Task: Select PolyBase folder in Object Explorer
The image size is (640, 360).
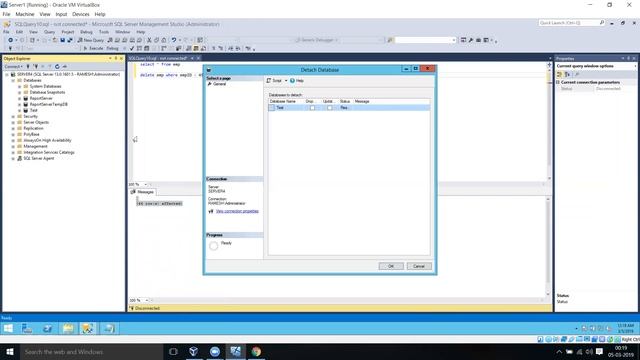Action: point(31,134)
